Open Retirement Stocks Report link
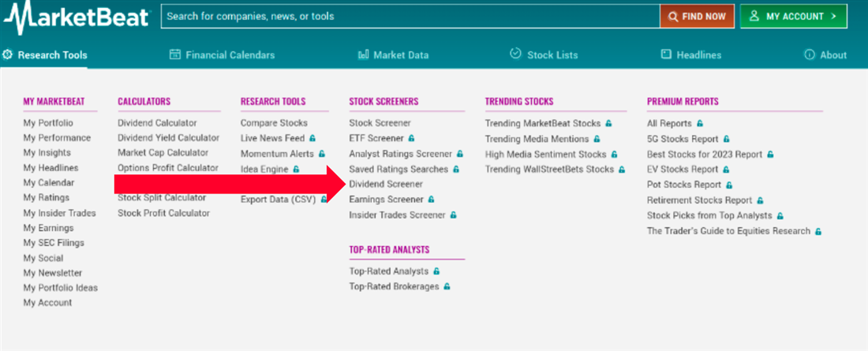The width and height of the screenshot is (868, 351). click(700, 200)
